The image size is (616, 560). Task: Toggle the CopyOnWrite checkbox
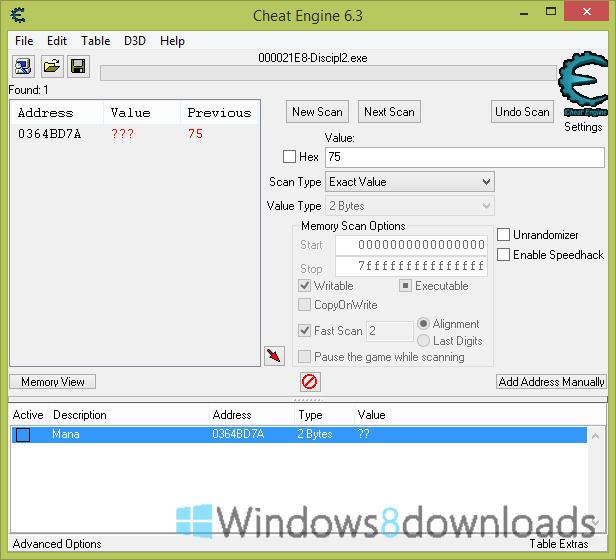tap(304, 305)
